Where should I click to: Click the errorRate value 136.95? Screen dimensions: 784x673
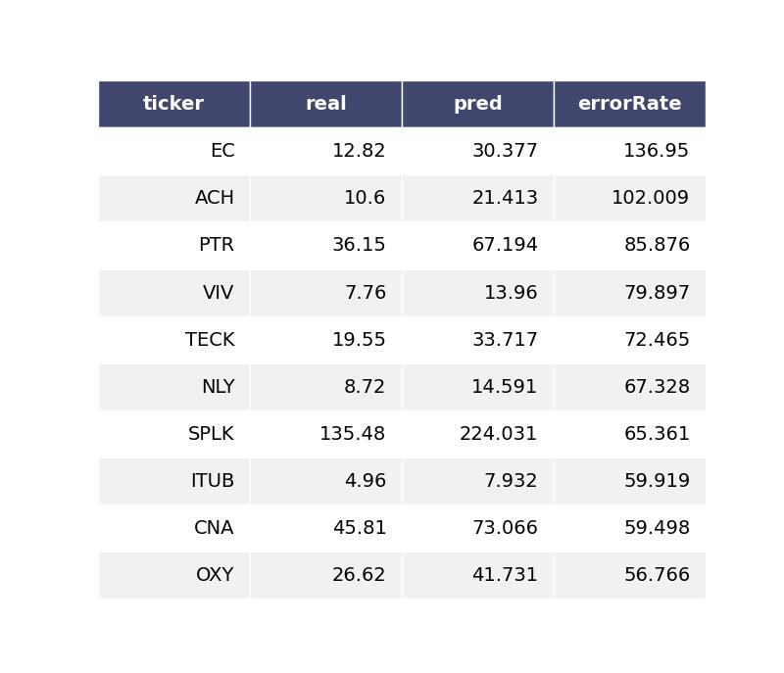[x=657, y=151]
